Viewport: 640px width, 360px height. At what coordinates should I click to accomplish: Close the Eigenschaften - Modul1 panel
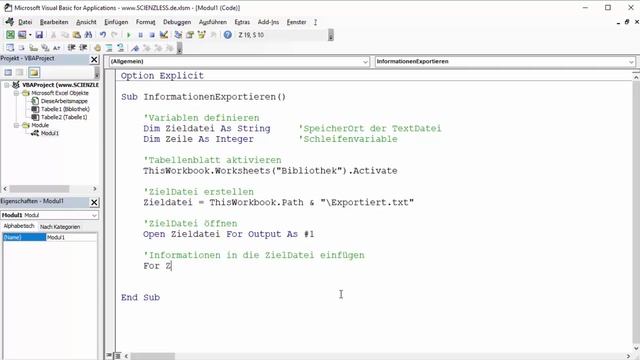94,202
